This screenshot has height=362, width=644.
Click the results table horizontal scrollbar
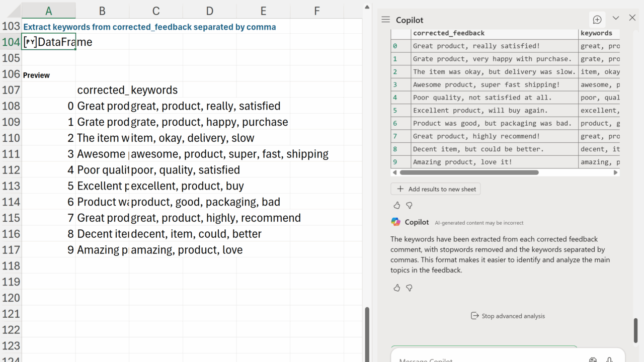point(468,172)
